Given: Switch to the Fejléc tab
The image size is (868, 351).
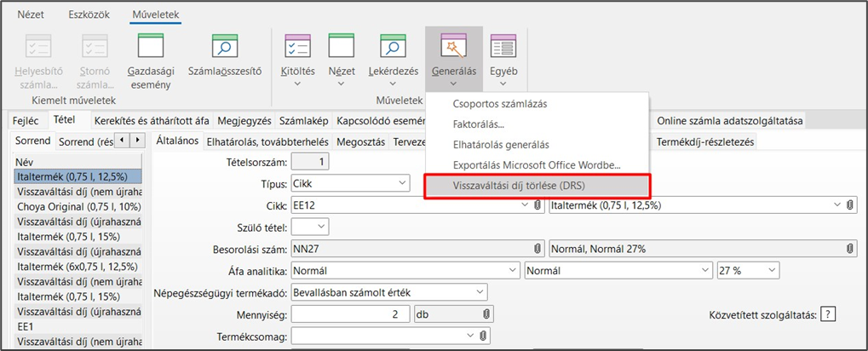Looking at the screenshot, I should point(26,120).
